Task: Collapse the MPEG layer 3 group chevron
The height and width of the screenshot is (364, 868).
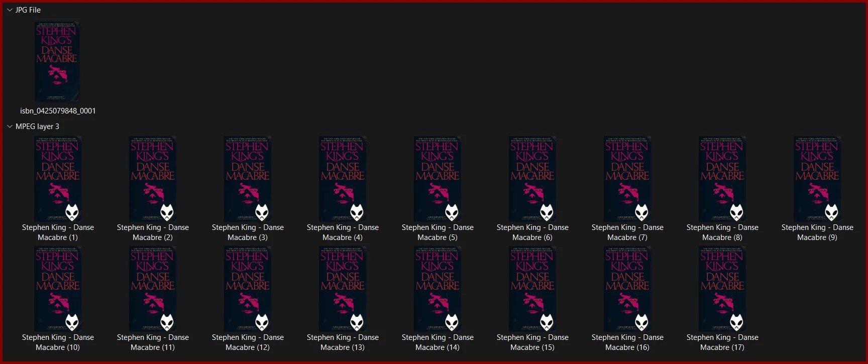Action: pos(10,127)
